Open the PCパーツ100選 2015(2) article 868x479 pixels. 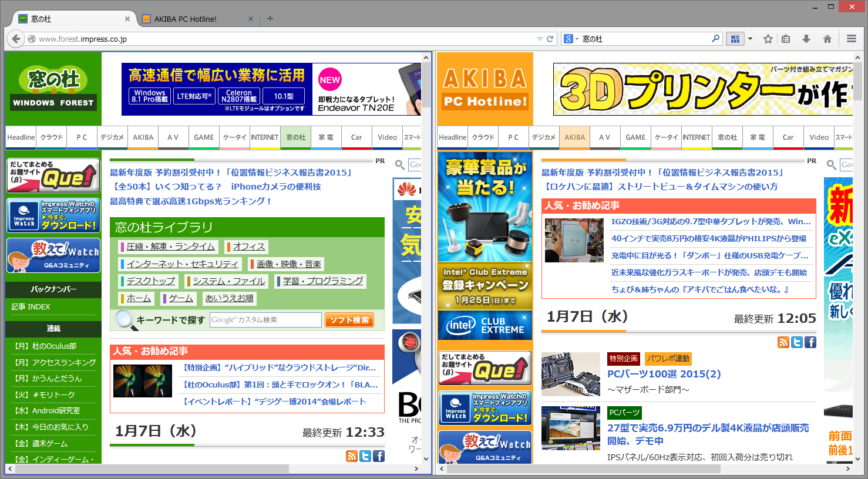(664, 374)
